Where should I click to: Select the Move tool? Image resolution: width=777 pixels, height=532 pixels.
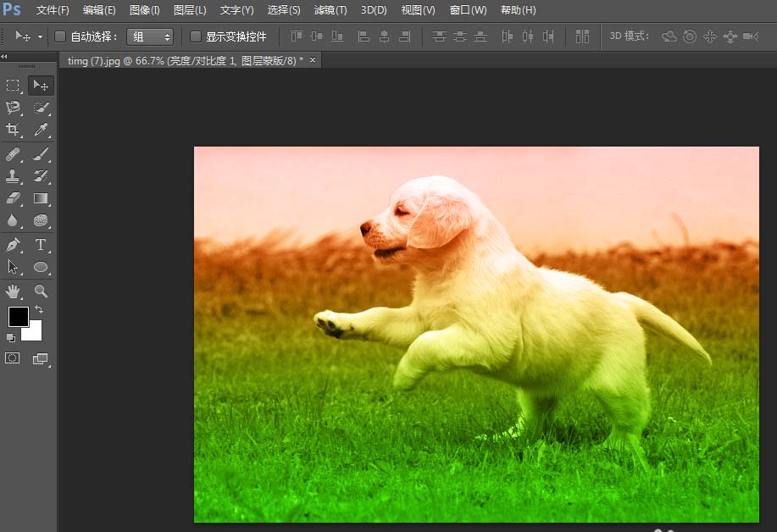tap(41, 85)
